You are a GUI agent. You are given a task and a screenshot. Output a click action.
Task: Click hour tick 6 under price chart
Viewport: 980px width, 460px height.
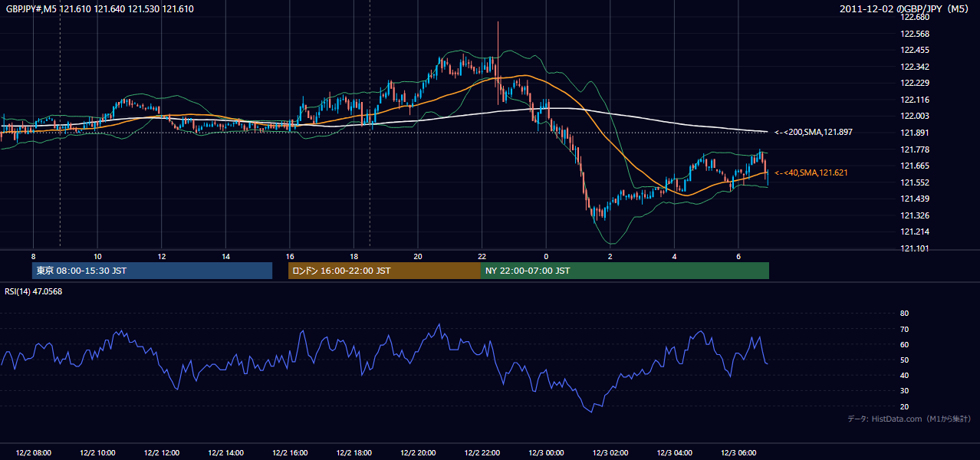tap(738, 256)
